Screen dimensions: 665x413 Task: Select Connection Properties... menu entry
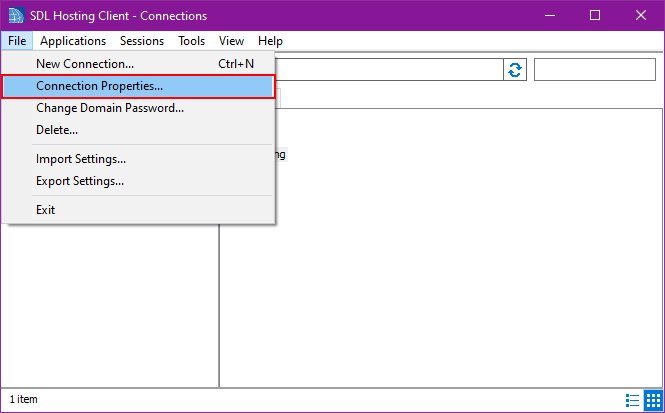(x=99, y=86)
